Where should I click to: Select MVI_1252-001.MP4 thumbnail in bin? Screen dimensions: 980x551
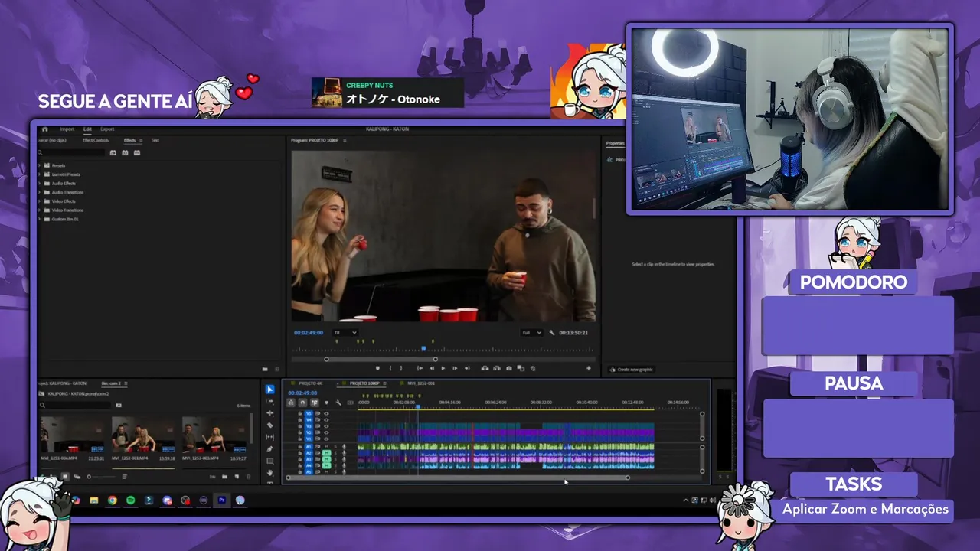click(143, 435)
